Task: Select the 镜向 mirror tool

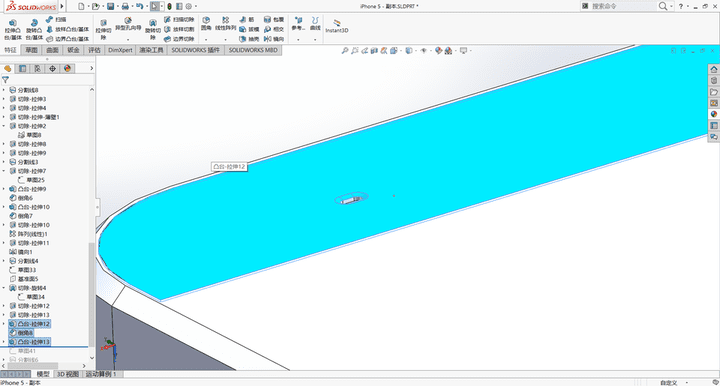Action: coord(274,39)
